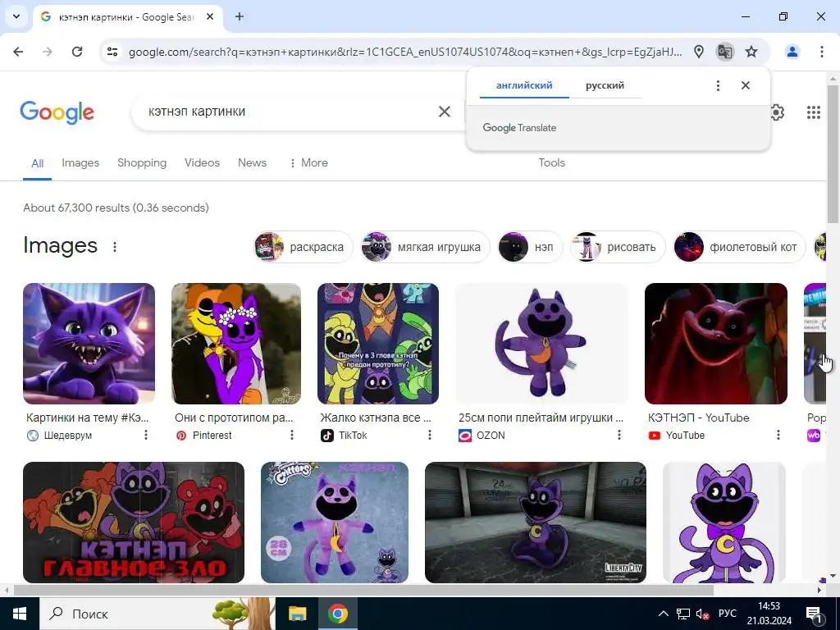Open Windows Start menu

(20, 614)
